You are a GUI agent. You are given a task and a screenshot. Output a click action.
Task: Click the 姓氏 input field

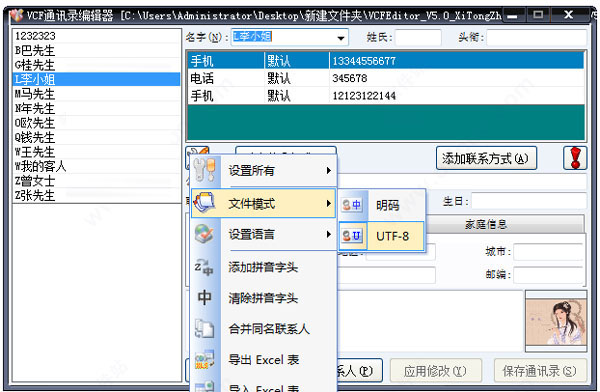coord(418,38)
